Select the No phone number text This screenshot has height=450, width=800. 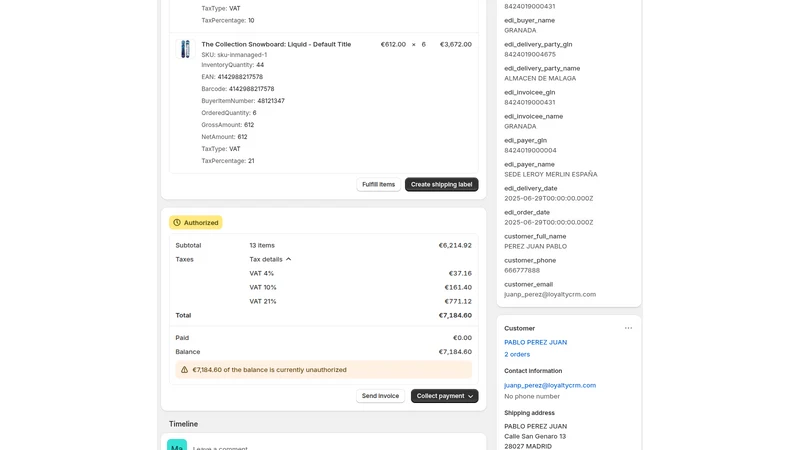coord(532,396)
